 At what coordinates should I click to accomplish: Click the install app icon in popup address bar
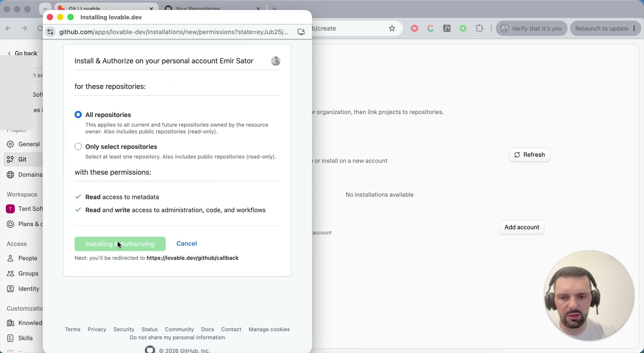[301, 32]
